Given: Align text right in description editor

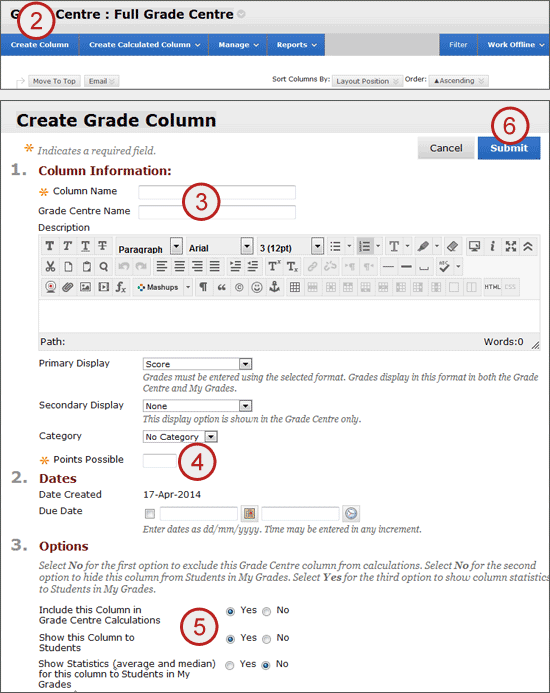Looking at the screenshot, I should pos(197,267).
